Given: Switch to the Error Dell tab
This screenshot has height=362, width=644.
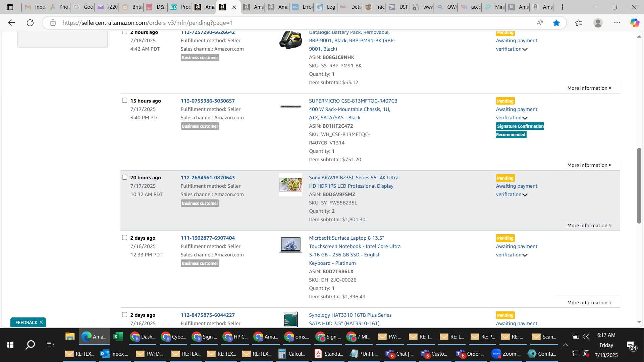Looking at the screenshot, I should point(302,7).
